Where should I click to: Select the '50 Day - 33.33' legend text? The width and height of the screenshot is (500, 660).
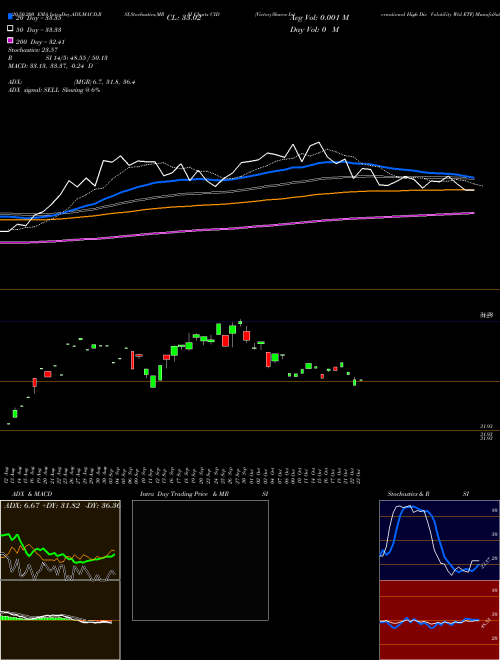(38, 30)
